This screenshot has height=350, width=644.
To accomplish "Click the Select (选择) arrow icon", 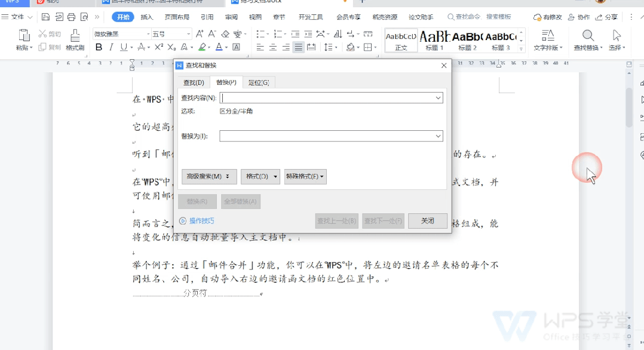I will [x=617, y=35].
